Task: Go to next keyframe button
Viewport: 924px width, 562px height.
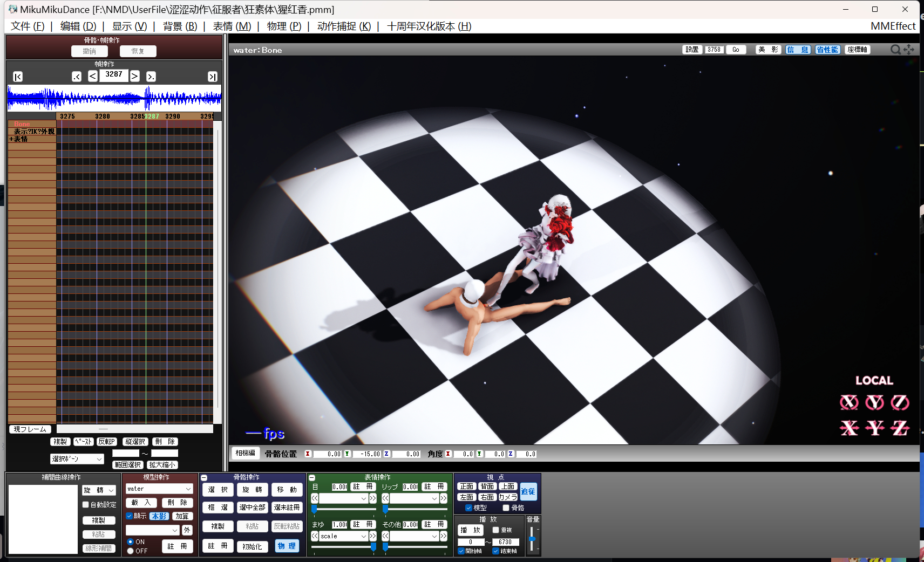Action: [151, 77]
